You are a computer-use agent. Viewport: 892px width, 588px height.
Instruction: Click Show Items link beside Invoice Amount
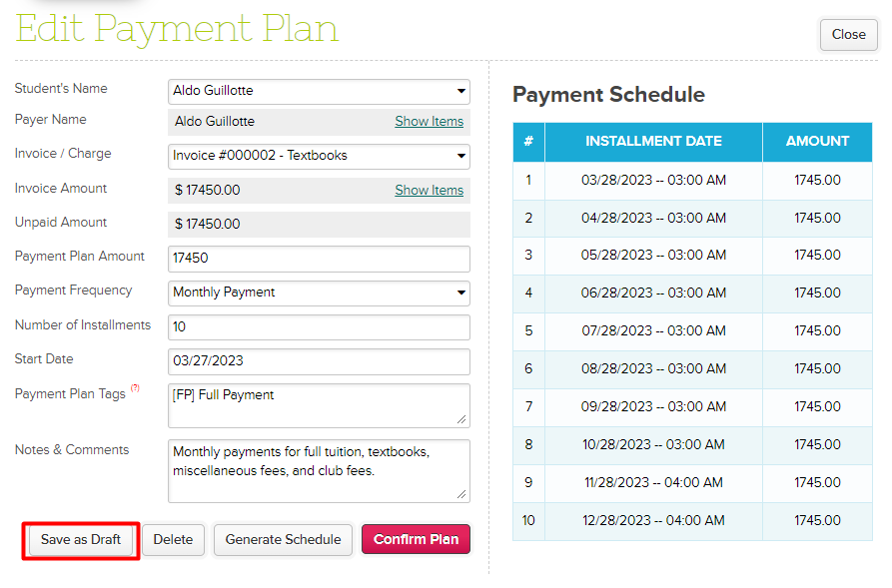(x=429, y=191)
